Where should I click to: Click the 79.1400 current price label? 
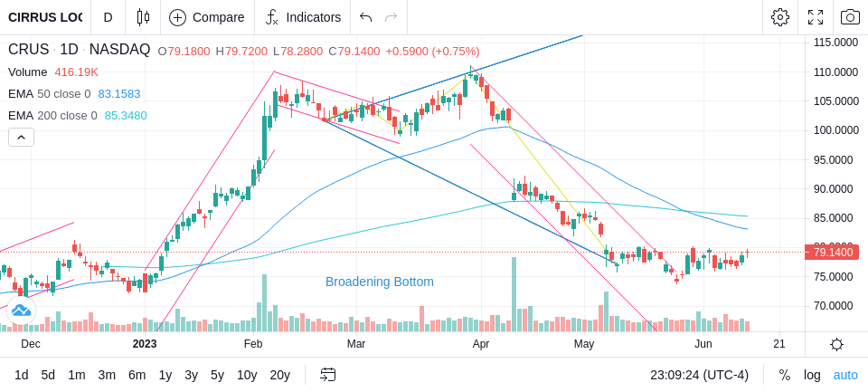833,253
